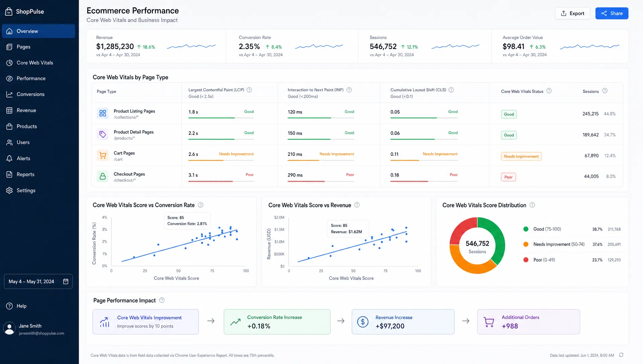Click the Conversion Rate Increase trend icon
The image size is (643, 364).
[x=235, y=322]
